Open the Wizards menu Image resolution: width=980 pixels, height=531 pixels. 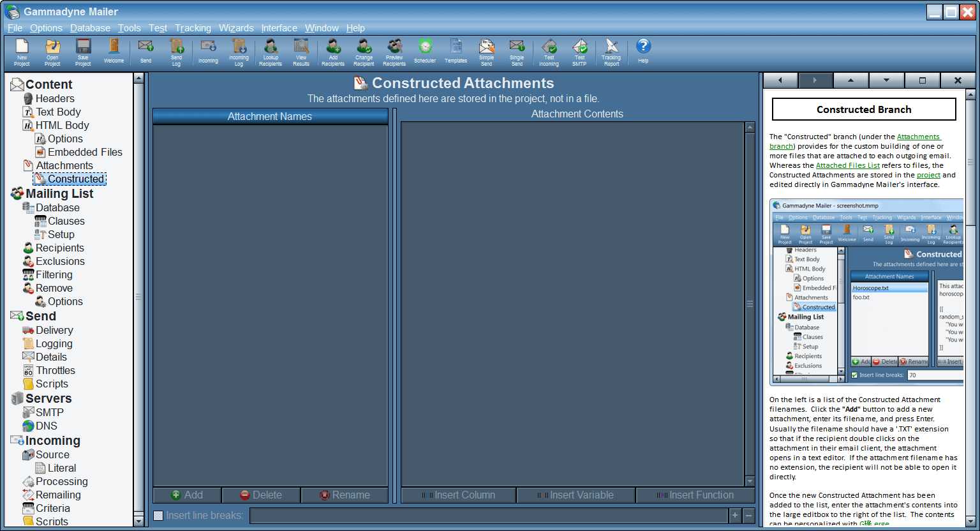pos(236,28)
